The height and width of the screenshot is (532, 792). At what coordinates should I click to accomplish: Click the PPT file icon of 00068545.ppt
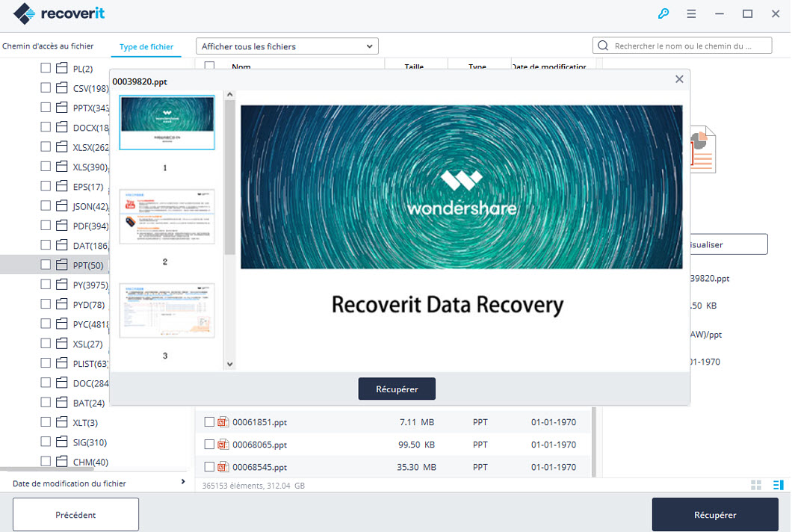[223, 467]
